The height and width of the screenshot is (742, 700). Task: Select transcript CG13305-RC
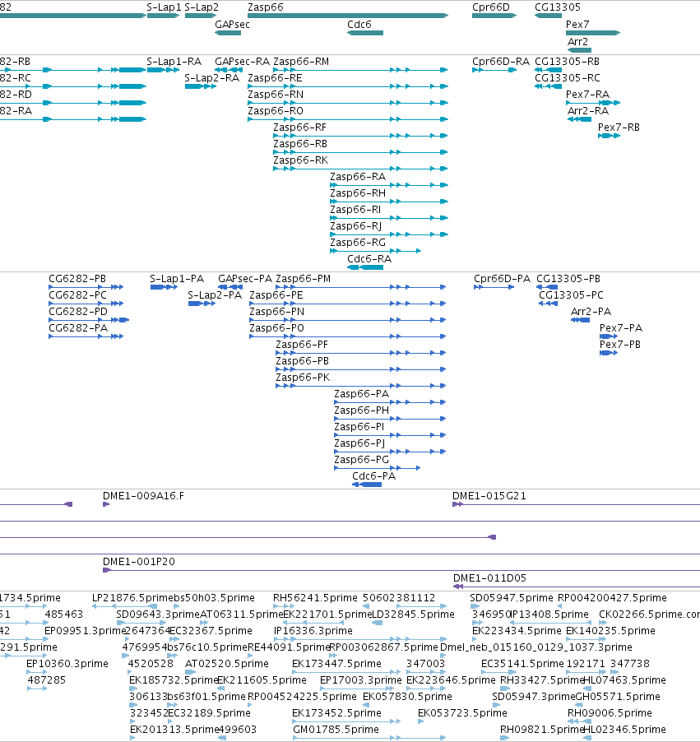(x=548, y=86)
